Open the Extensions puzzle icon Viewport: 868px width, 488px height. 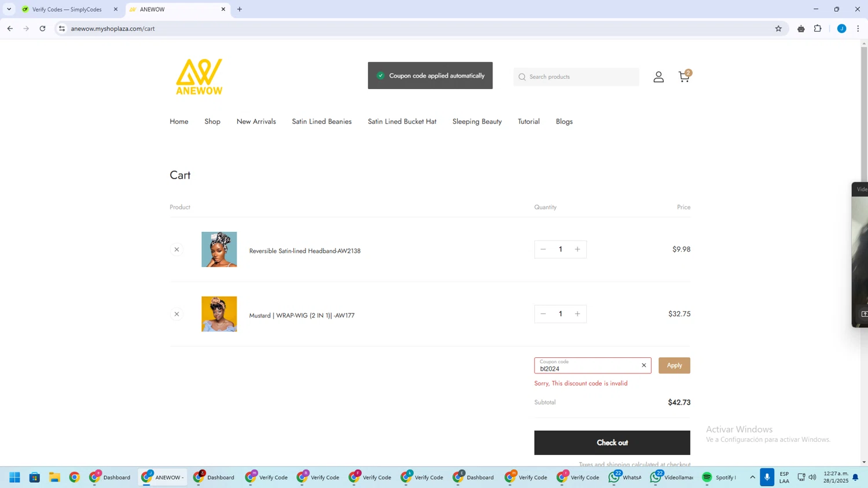[818, 28]
